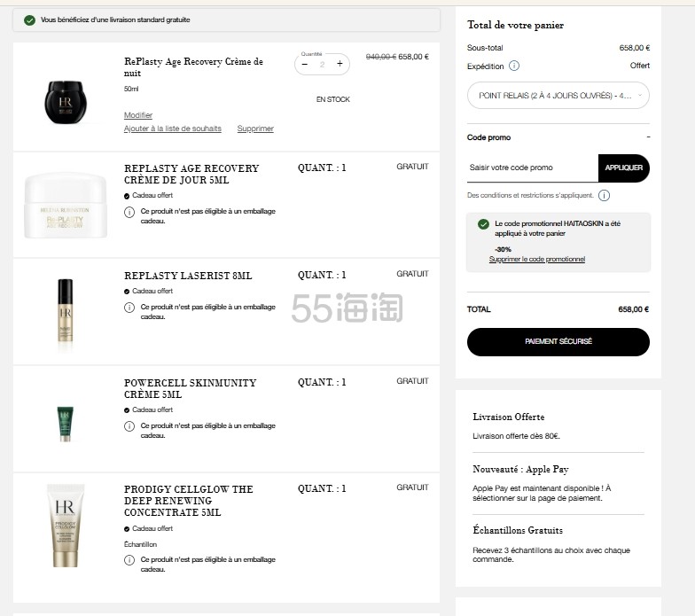695x616 pixels.
Task: Click green checkmark in free delivery banner
Action: click(x=29, y=19)
